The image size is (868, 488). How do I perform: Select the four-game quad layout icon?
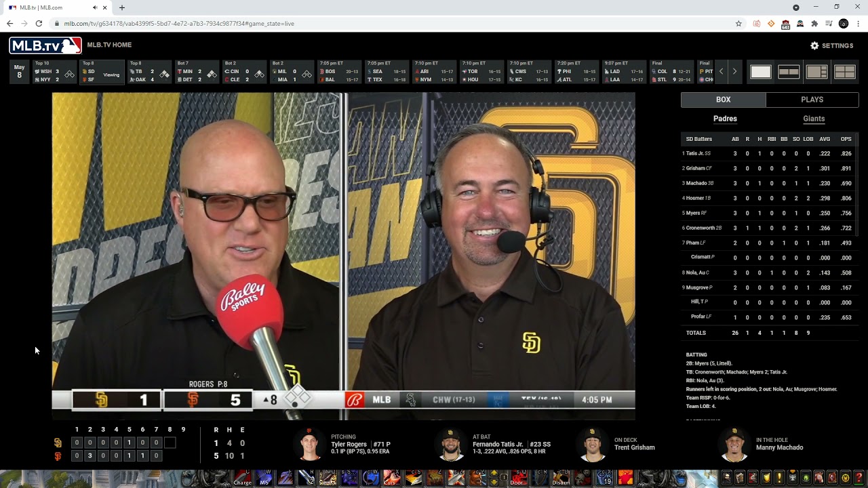(844, 72)
